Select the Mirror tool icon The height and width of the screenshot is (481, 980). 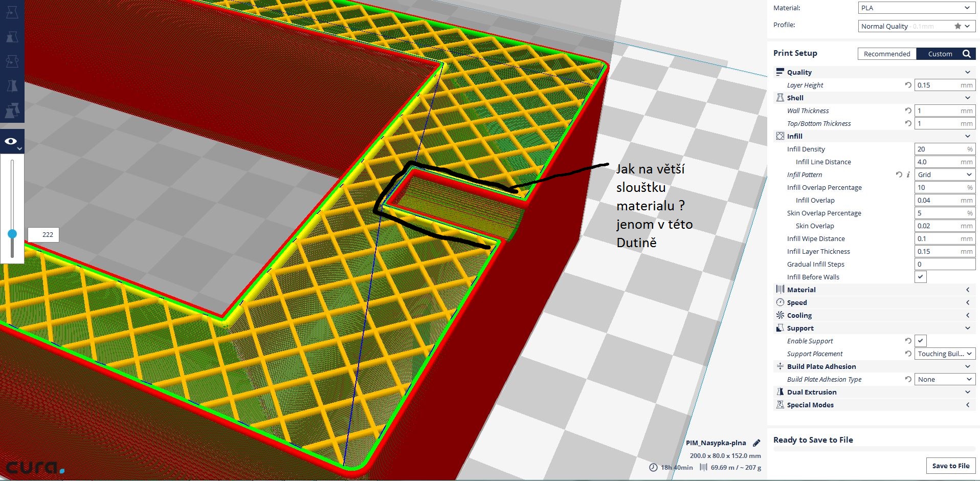point(12,85)
